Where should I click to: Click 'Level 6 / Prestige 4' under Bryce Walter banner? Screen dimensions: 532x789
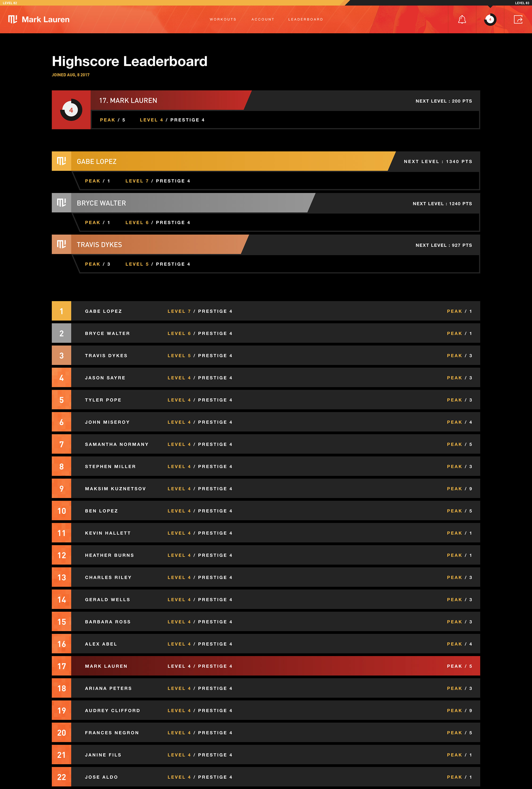tap(158, 222)
